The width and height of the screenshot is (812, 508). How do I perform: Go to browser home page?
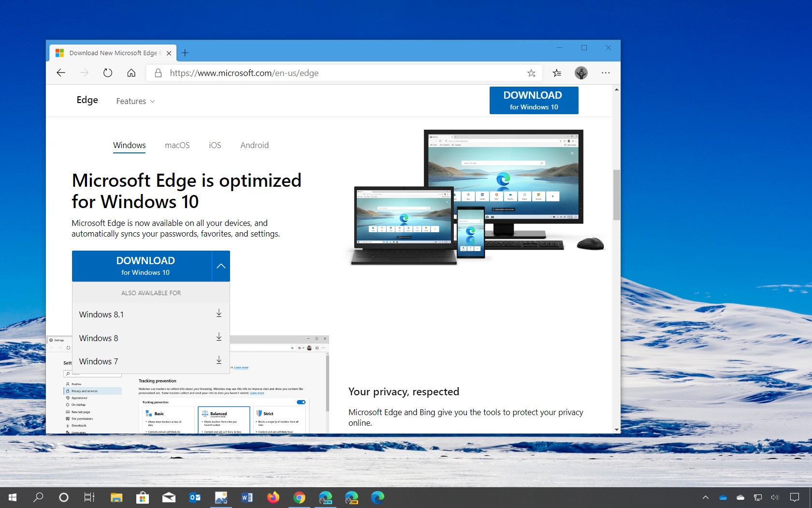pos(131,73)
